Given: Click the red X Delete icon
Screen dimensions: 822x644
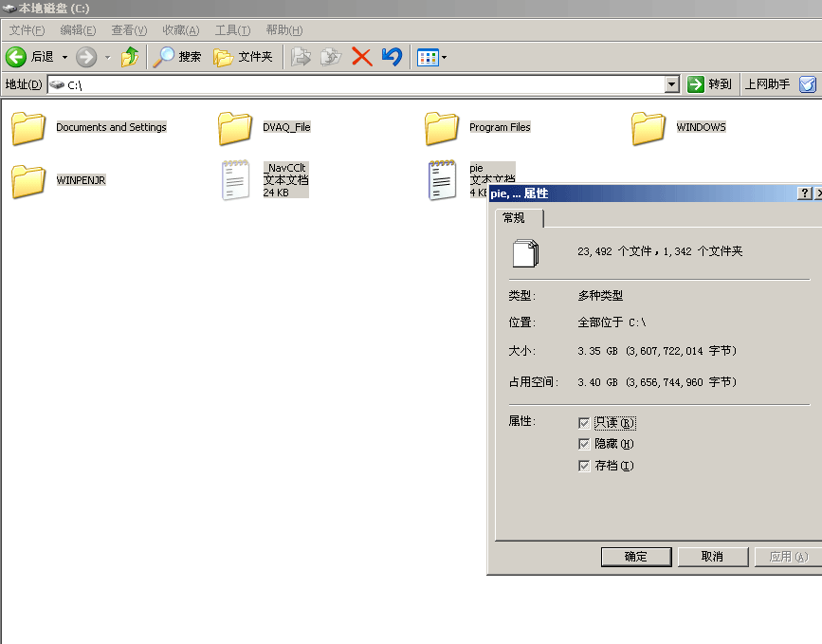Looking at the screenshot, I should [x=361, y=57].
